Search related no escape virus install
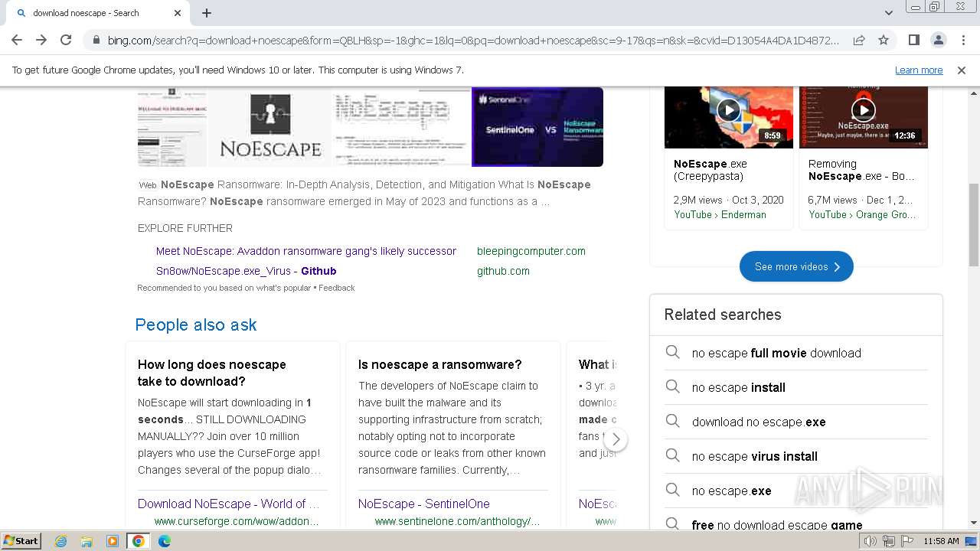 755,456
